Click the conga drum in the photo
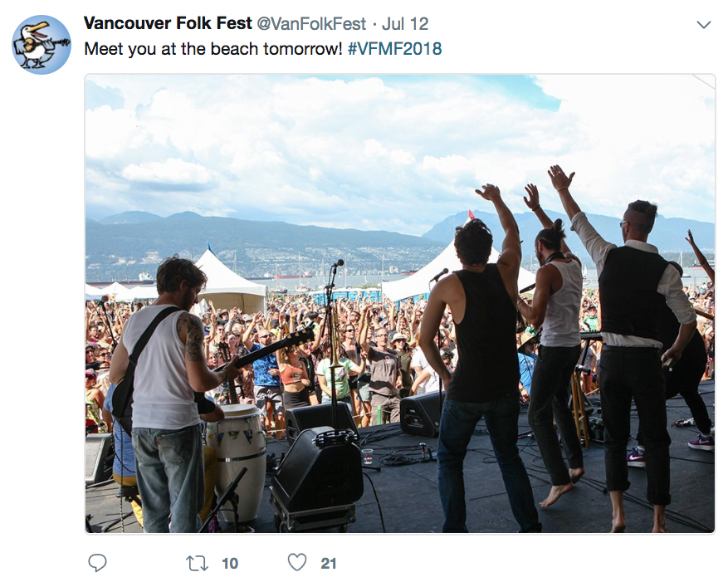Viewport: 728px width, 582px height. 236,461
